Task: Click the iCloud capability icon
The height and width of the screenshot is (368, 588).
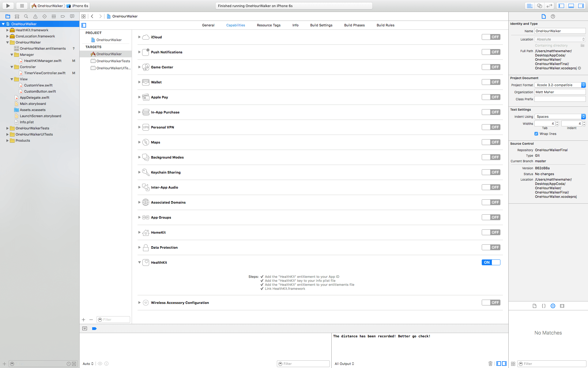Action: click(146, 37)
